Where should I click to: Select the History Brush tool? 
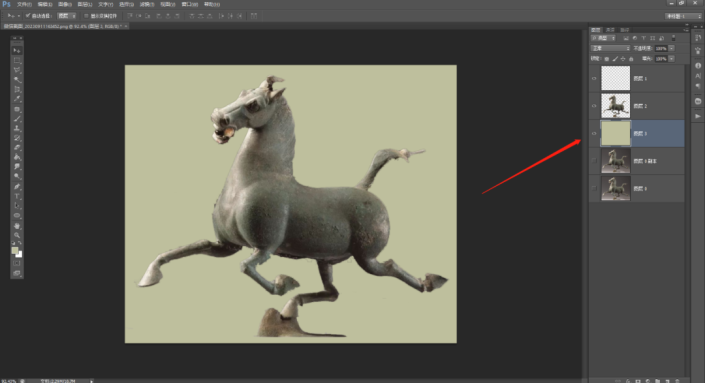pyautogui.click(x=17, y=138)
